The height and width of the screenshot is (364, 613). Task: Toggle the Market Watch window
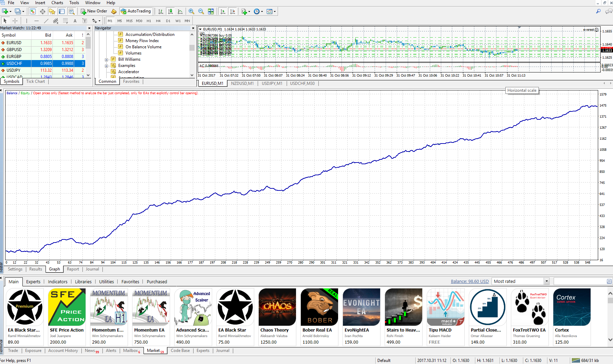[33, 11]
